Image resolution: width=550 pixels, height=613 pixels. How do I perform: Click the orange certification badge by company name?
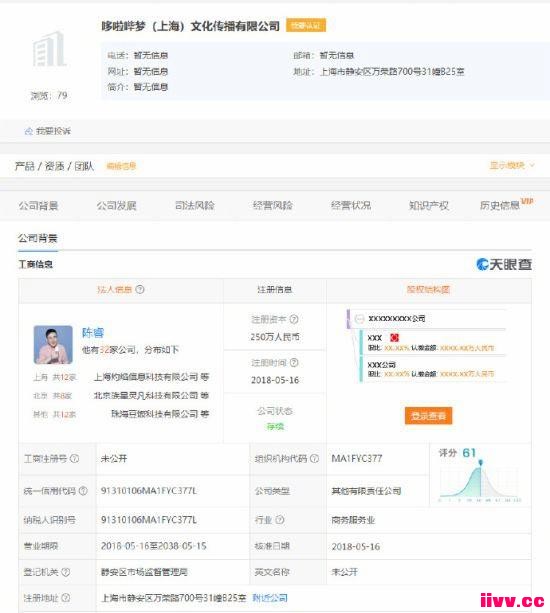click(x=306, y=25)
